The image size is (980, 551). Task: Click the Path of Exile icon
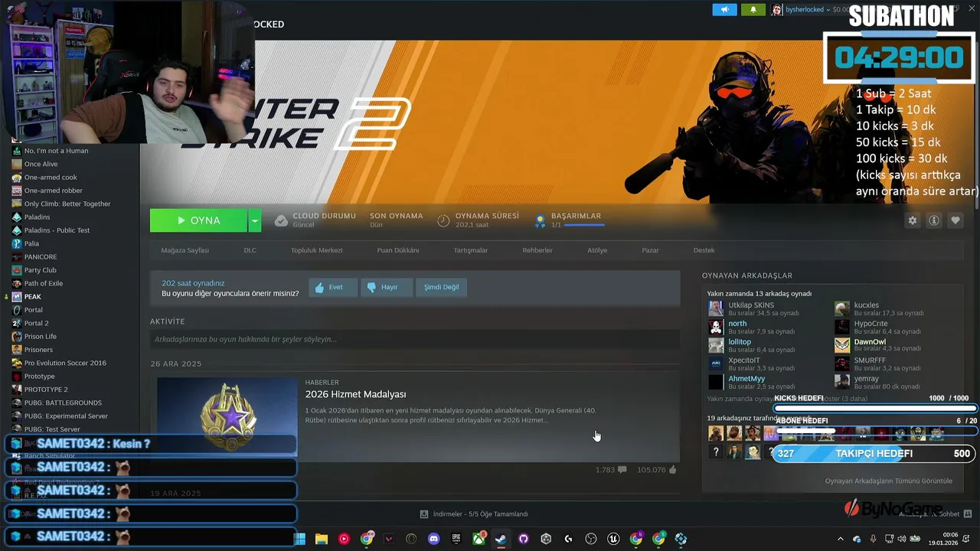tap(17, 283)
